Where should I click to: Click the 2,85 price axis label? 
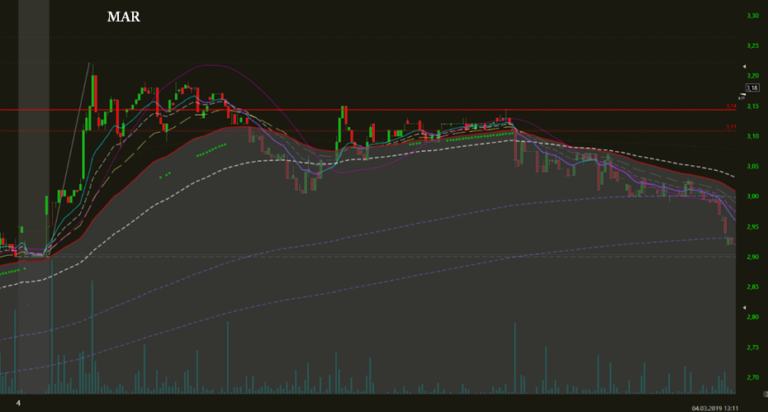pos(753,287)
